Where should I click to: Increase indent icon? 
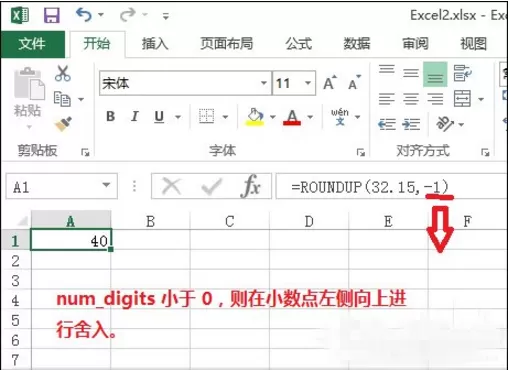411,125
